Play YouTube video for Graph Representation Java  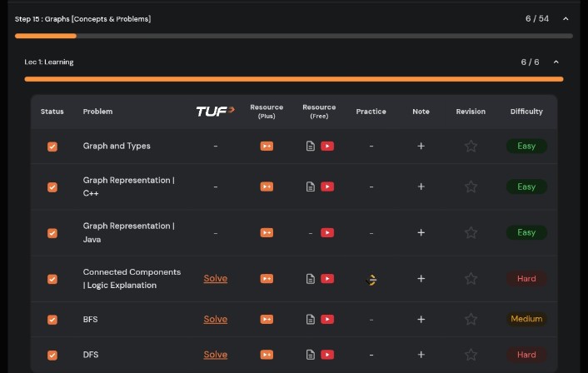pyautogui.click(x=327, y=232)
